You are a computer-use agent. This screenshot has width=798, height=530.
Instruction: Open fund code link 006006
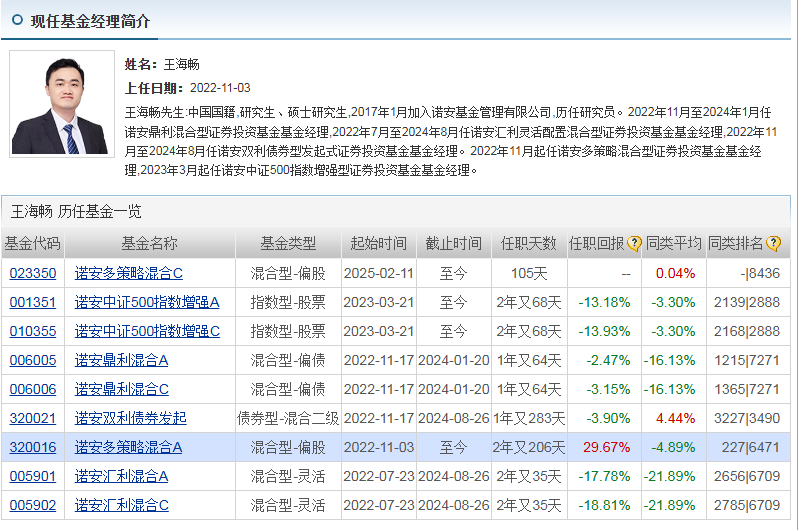click(33, 389)
